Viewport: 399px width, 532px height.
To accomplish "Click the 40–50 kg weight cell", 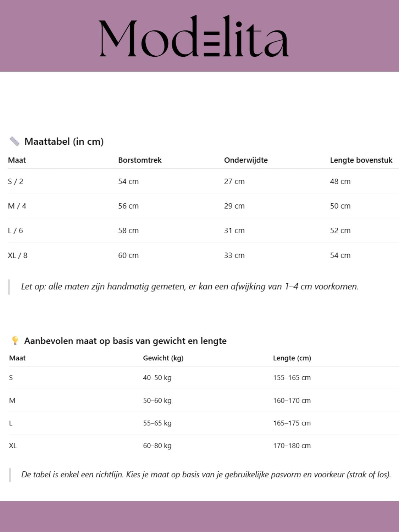I will [x=157, y=378].
